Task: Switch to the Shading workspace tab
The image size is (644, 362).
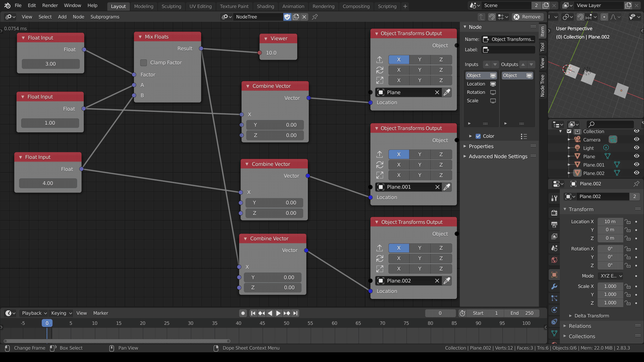Action: (265, 7)
